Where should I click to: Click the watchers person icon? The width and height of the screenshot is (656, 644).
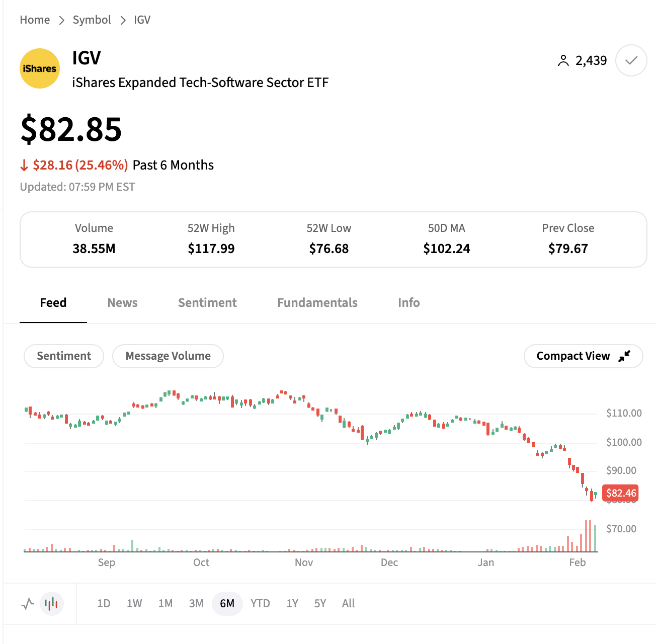tap(563, 61)
